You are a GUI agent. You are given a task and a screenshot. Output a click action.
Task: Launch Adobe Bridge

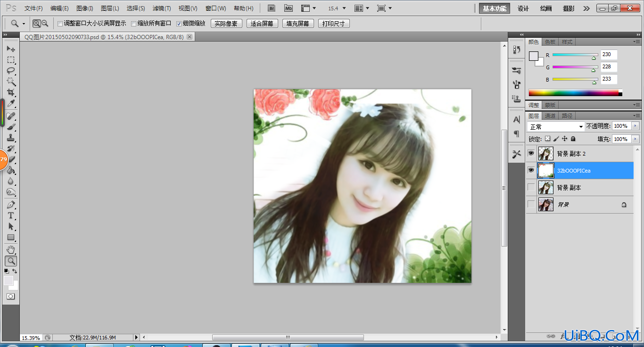(x=272, y=8)
